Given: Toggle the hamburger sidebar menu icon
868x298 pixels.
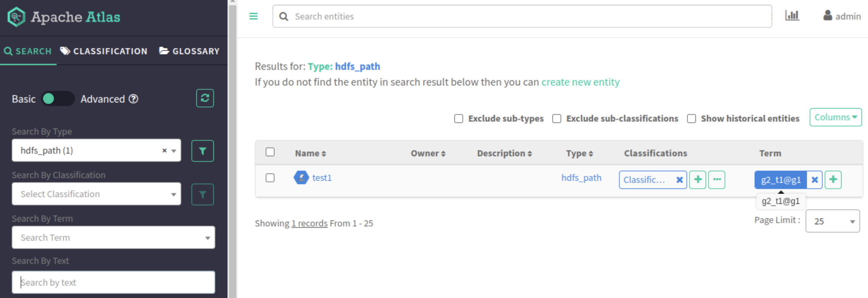Looking at the screenshot, I should (254, 16).
